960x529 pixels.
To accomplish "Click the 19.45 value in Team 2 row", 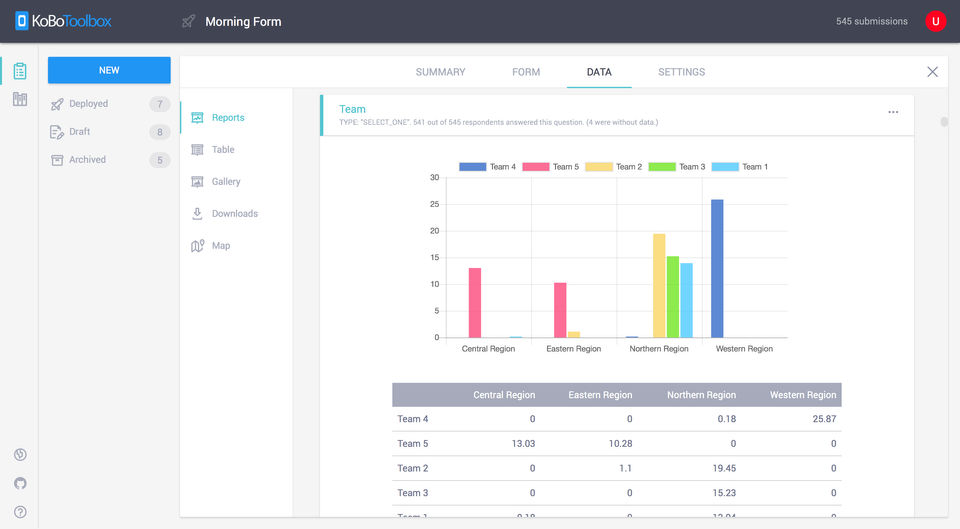I will [724, 468].
